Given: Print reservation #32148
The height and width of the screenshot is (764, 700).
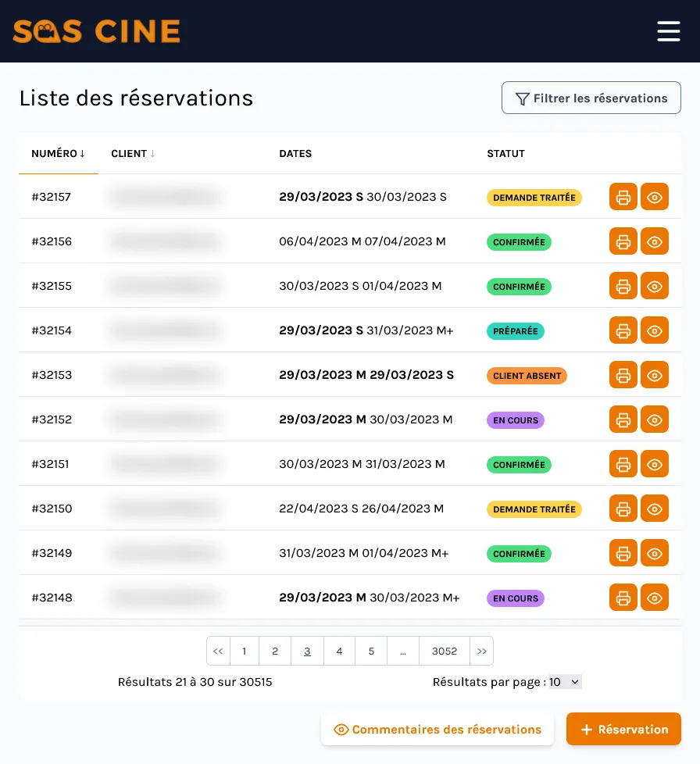Looking at the screenshot, I should pyautogui.click(x=623, y=598).
